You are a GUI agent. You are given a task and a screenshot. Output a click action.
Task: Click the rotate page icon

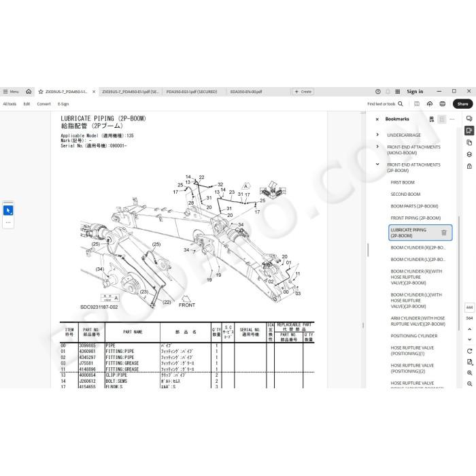469,351
